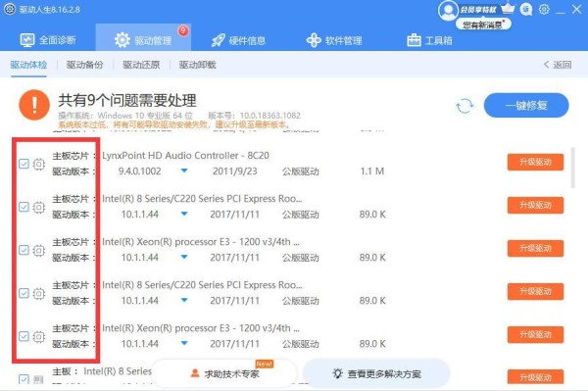Click the refresh scan icon beside 一键修复
Image resolution: width=588 pixels, height=391 pixels.
(465, 106)
